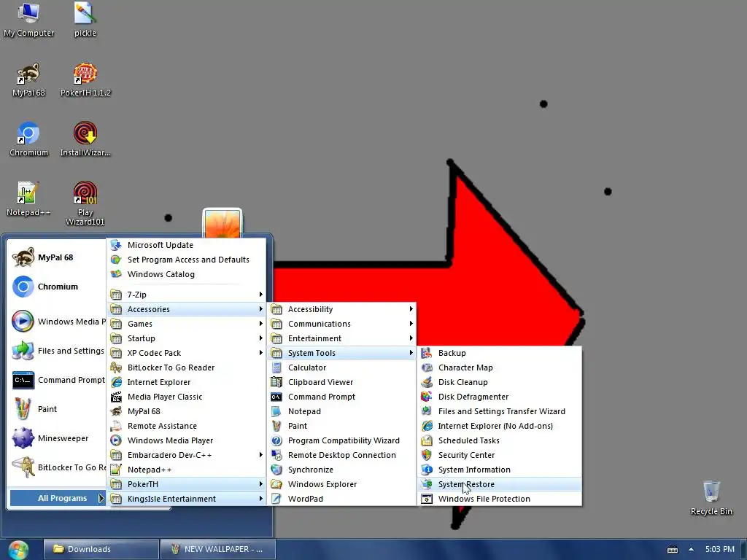Image resolution: width=747 pixels, height=560 pixels.
Task: Open Windows Catalog
Action: (x=186, y=274)
